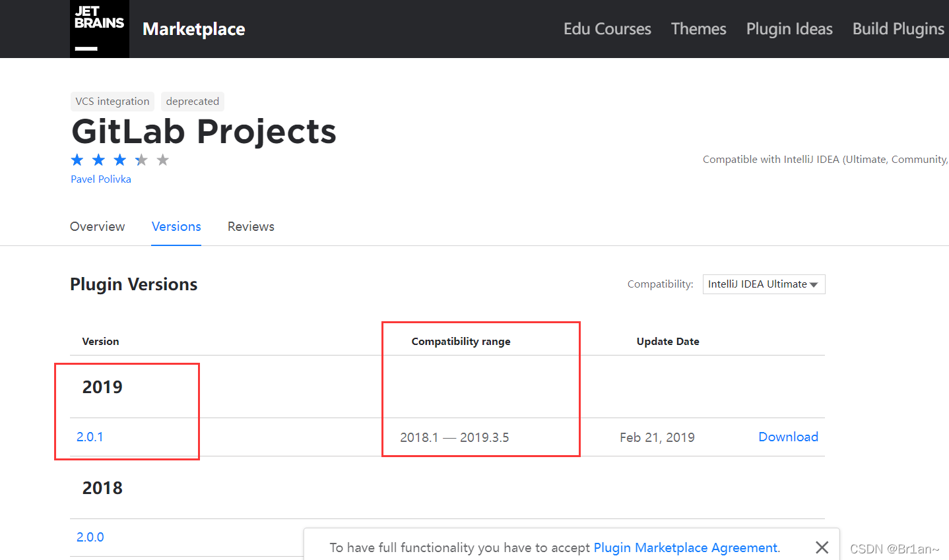Open the Themes section

coord(698,29)
